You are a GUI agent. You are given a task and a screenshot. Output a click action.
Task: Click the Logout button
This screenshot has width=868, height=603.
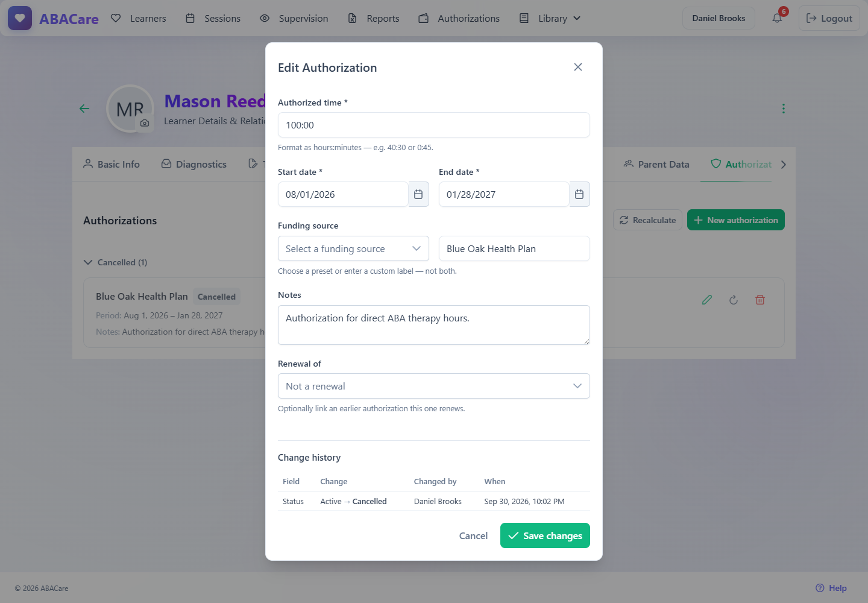click(x=829, y=18)
